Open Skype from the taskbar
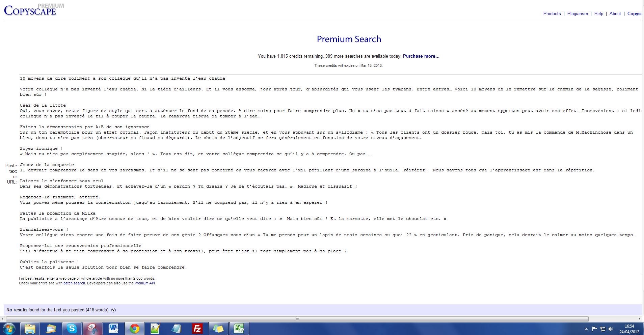 click(x=72, y=328)
